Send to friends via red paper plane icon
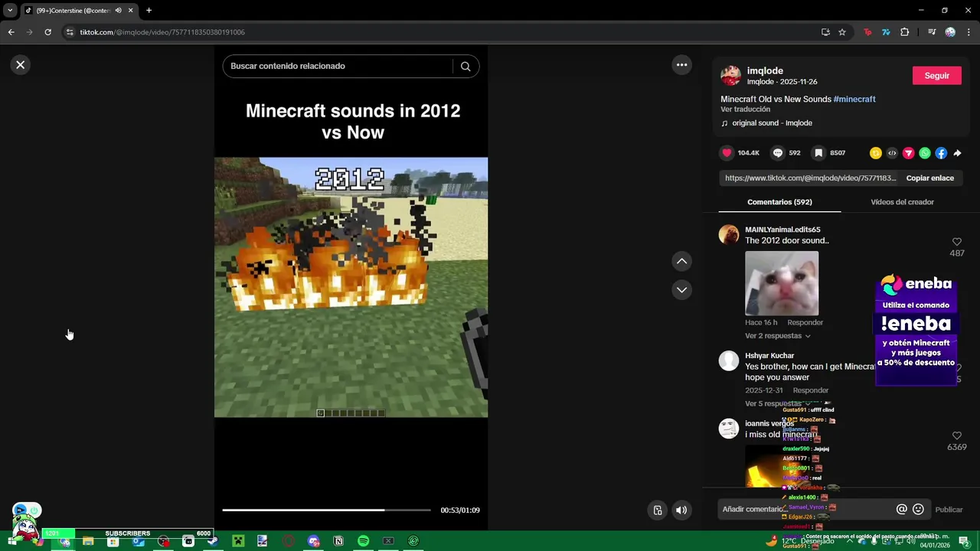Screen dimensions: 980x551 pos(909,153)
